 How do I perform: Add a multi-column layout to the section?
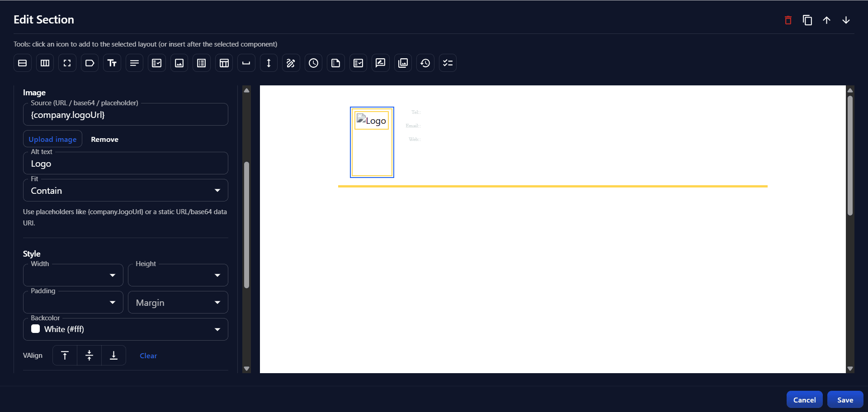(45, 63)
